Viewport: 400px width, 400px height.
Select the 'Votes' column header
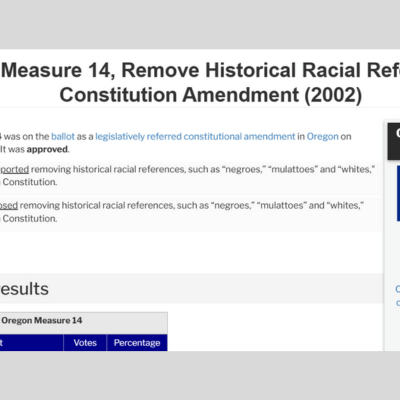point(85,343)
